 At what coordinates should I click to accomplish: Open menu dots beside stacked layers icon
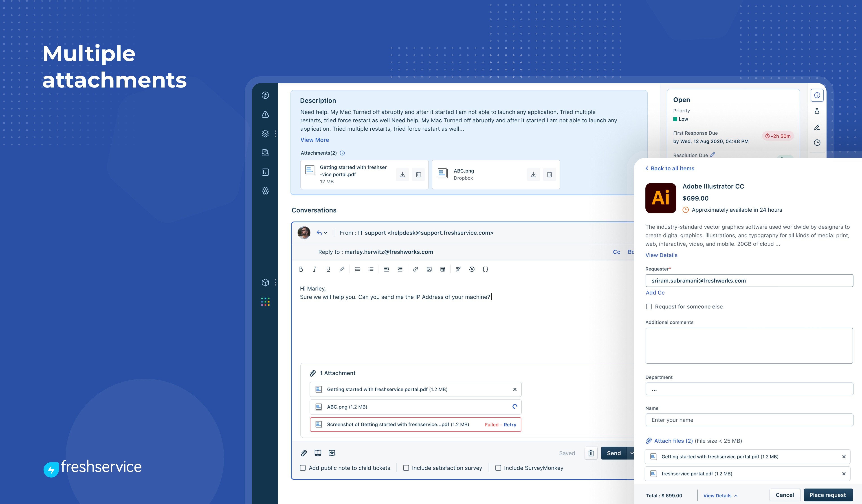click(x=275, y=133)
